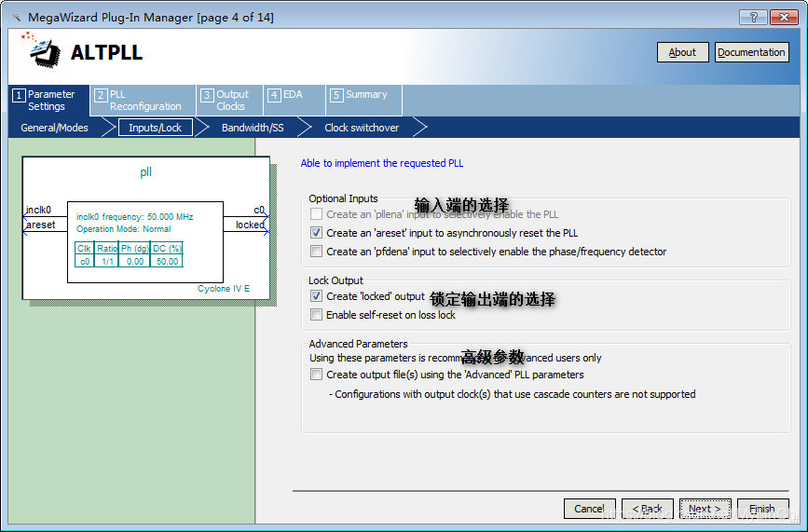Click the pll block diagram title
Viewport: 808px width, 532px height.
click(x=145, y=171)
